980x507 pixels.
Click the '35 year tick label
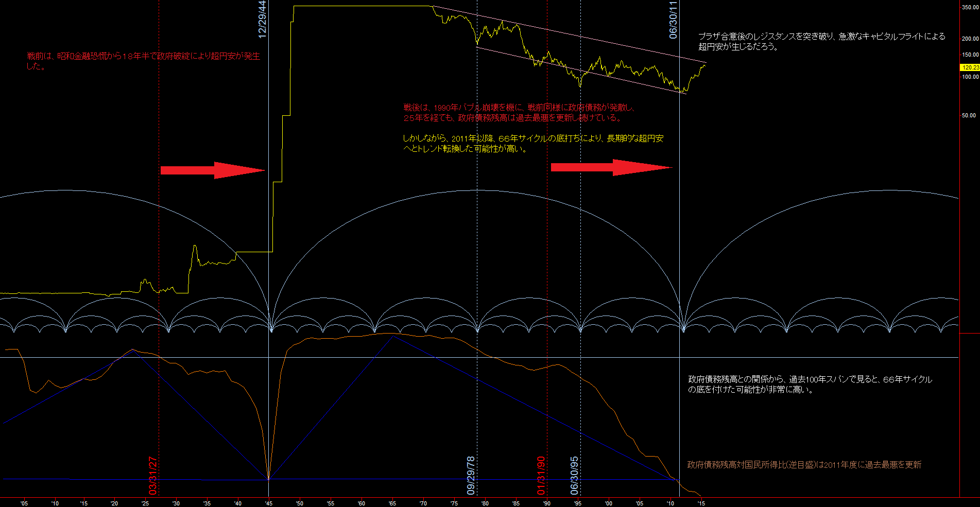(208, 503)
